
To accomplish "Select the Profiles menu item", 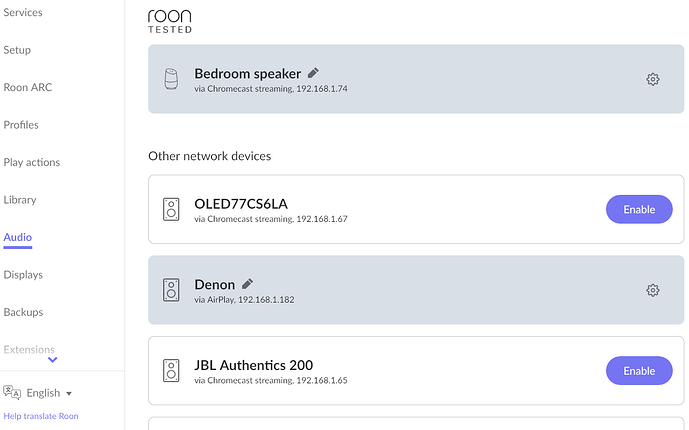I will point(21,125).
